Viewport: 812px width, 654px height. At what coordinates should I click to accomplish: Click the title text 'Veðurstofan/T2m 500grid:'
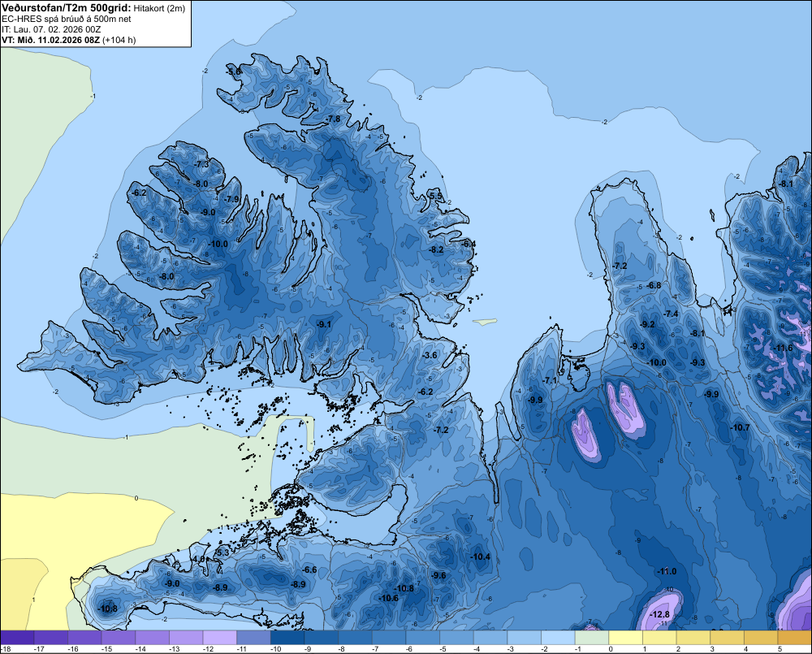click(x=67, y=7)
